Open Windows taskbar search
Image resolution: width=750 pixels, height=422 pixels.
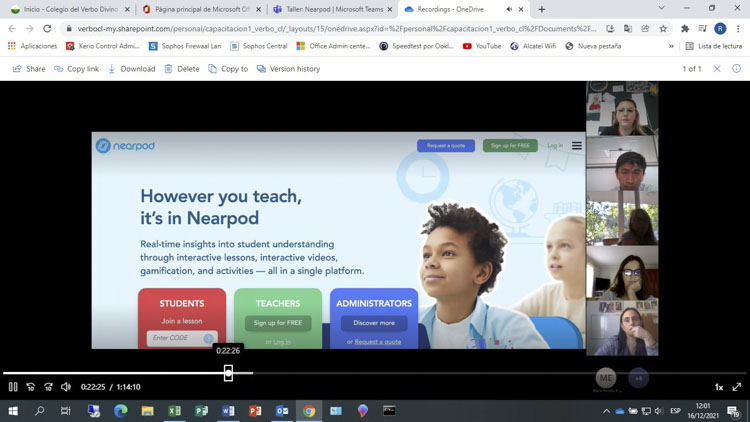(40, 411)
